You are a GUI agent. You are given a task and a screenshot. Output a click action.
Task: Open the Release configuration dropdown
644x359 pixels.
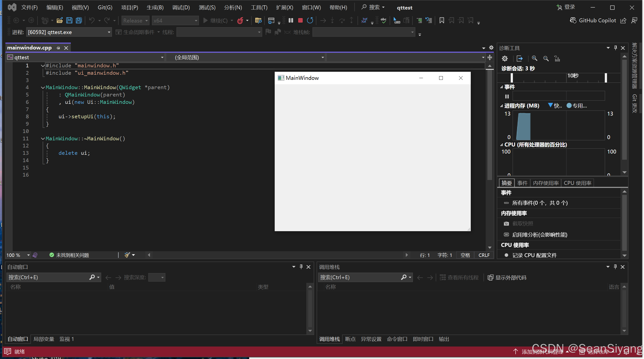tap(135, 21)
